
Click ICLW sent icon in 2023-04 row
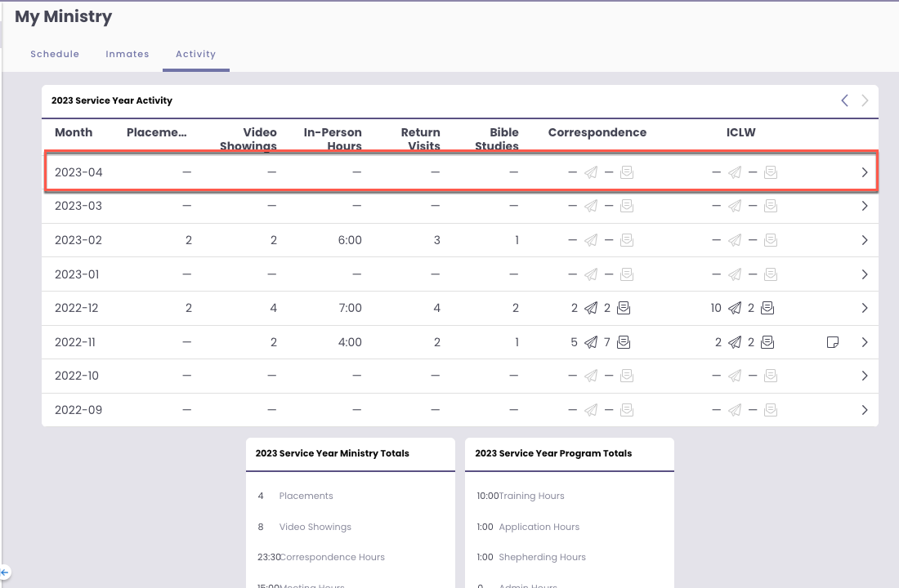tap(735, 172)
